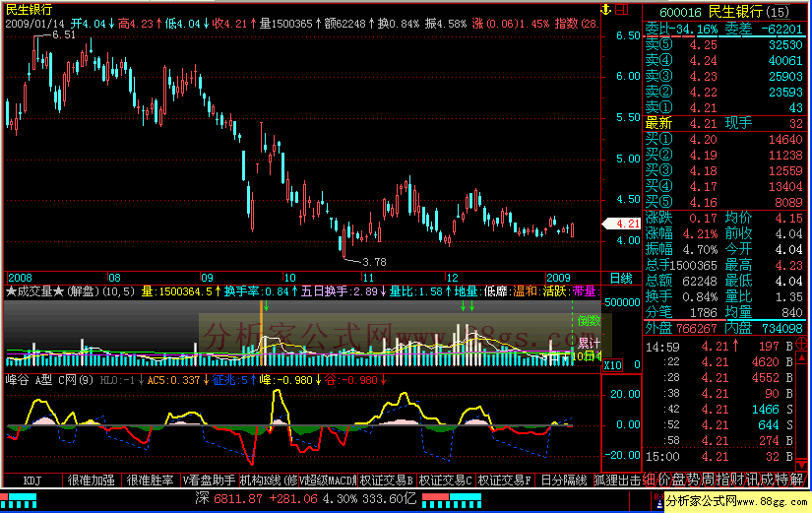The image size is (812, 513).
Task: Click the 卖⑤ 4.25 order row
Action: click(724, 45)
